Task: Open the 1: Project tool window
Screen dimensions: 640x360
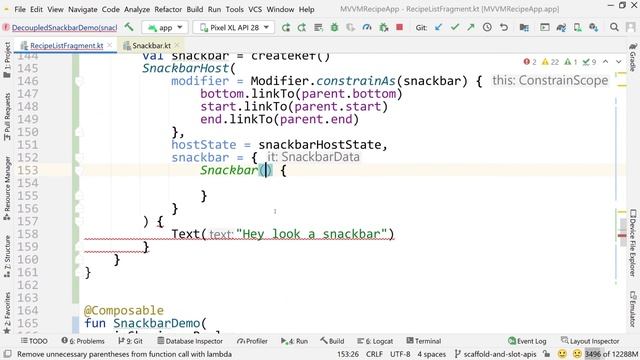Action: 7,60
